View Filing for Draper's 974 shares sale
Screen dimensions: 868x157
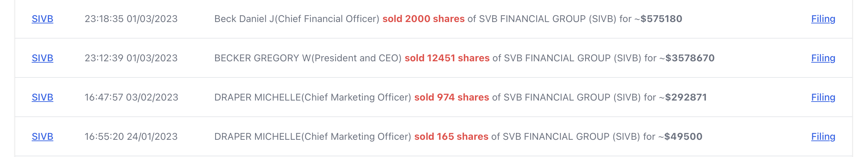click(823, 97)
